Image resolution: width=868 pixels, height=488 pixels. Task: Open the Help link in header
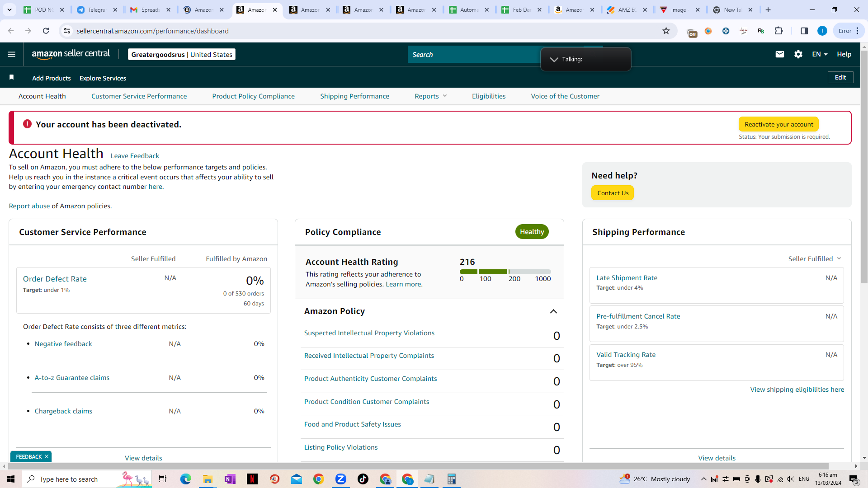click(844, 54)
